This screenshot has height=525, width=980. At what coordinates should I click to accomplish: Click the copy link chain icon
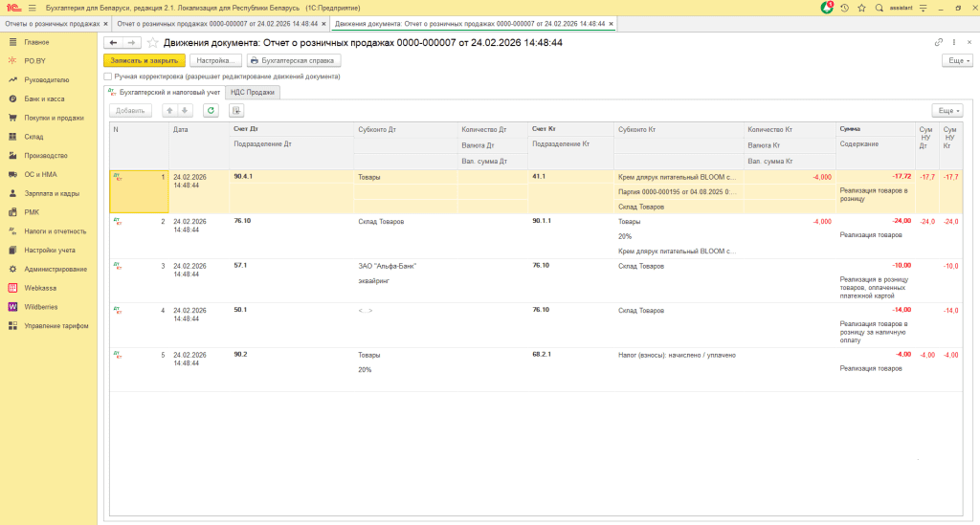tap(938, 43)
